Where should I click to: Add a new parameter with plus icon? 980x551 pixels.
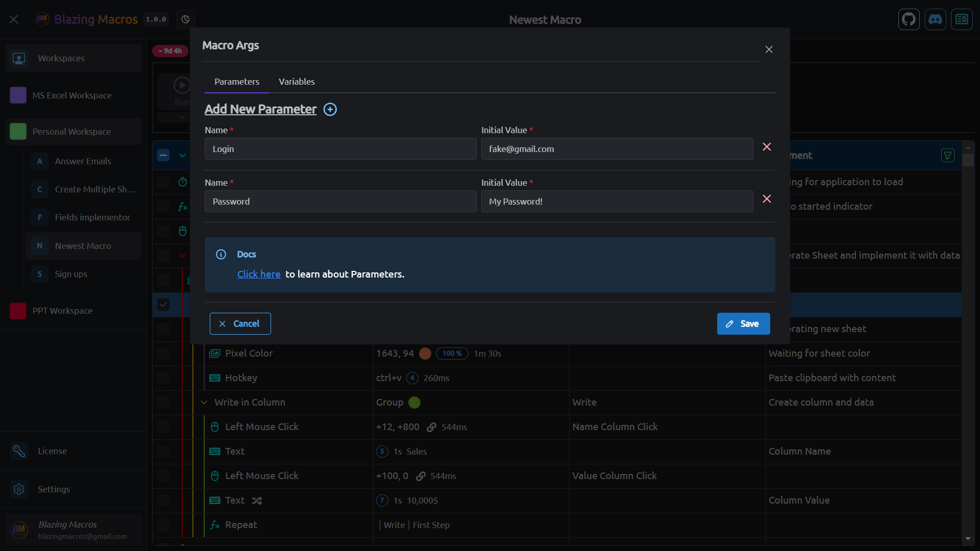tap(330, 109)
